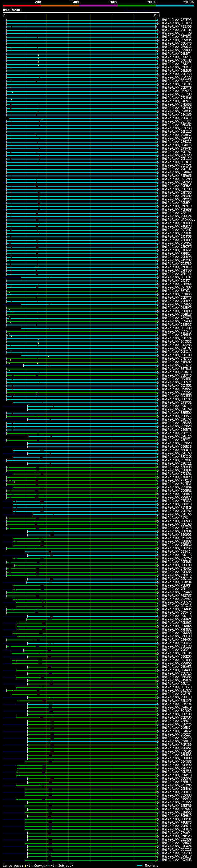Select the UniRef100_Q9M7C4 label

177,338
